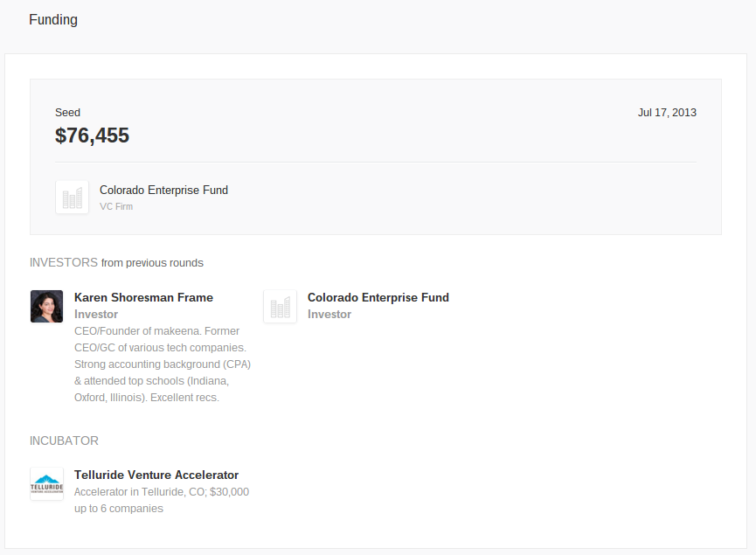Click the "from previous rounds" text
The image size is (756, 555).
click(152, 262)
